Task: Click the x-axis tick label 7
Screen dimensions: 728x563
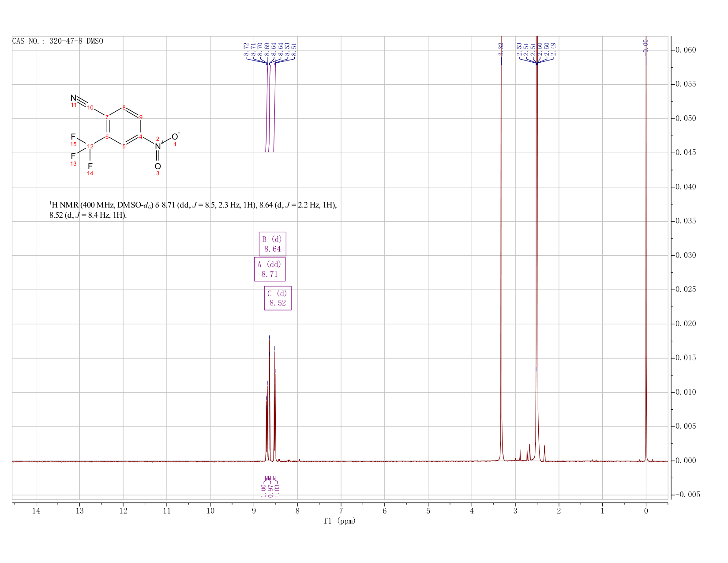Action: pos(341,511)
